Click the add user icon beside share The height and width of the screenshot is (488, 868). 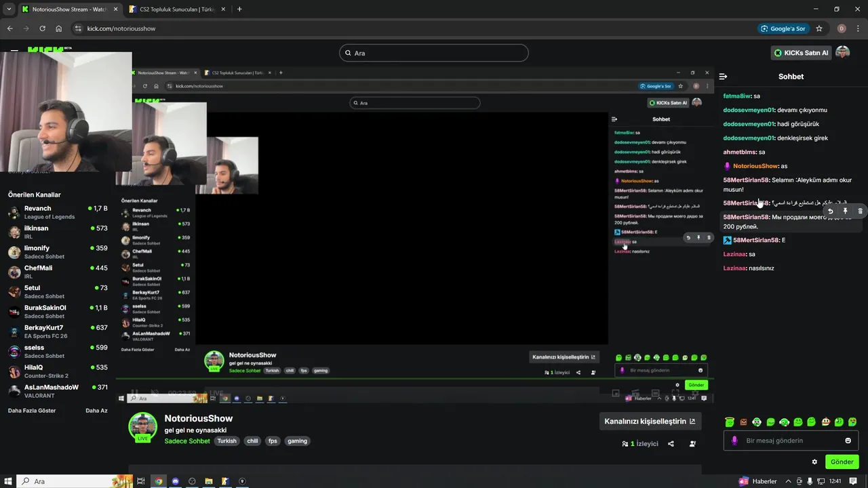tap(692, 444)
